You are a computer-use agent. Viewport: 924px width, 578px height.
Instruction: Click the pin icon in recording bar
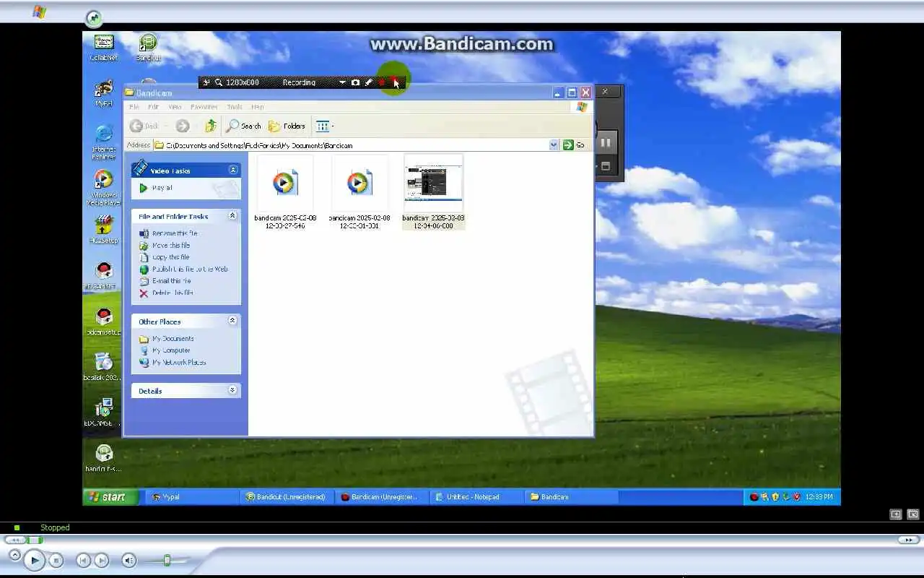(206, 82)
